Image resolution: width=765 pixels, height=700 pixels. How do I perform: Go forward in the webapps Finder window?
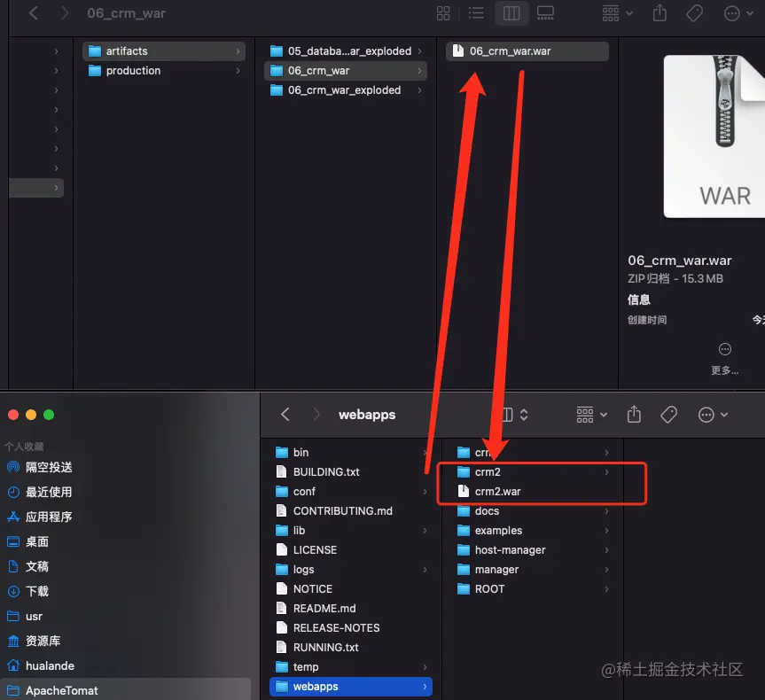coord(316,415)
